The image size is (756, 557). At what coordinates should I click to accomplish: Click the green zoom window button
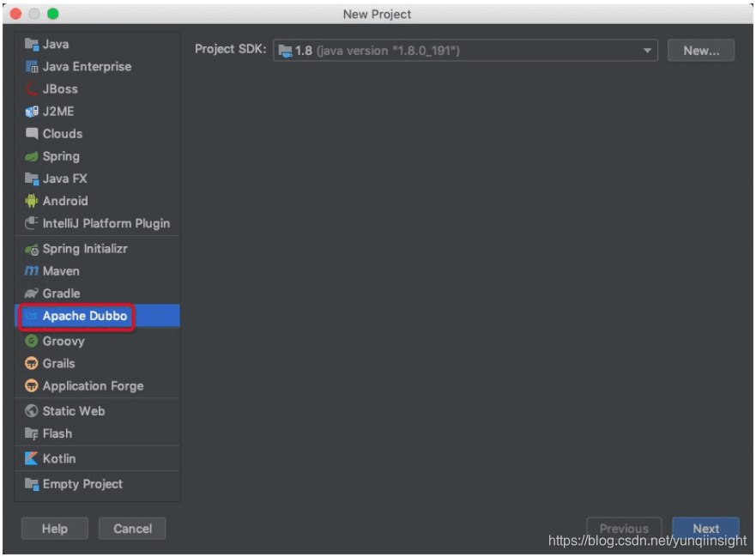pos(53,14)
